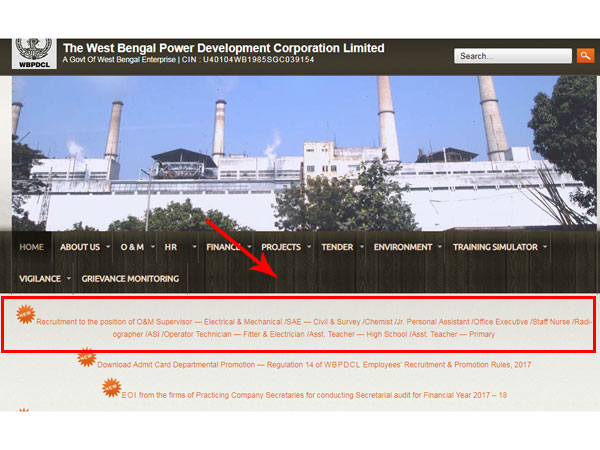Expand the TENDER dropdown arrow

[x=362, y=247]
